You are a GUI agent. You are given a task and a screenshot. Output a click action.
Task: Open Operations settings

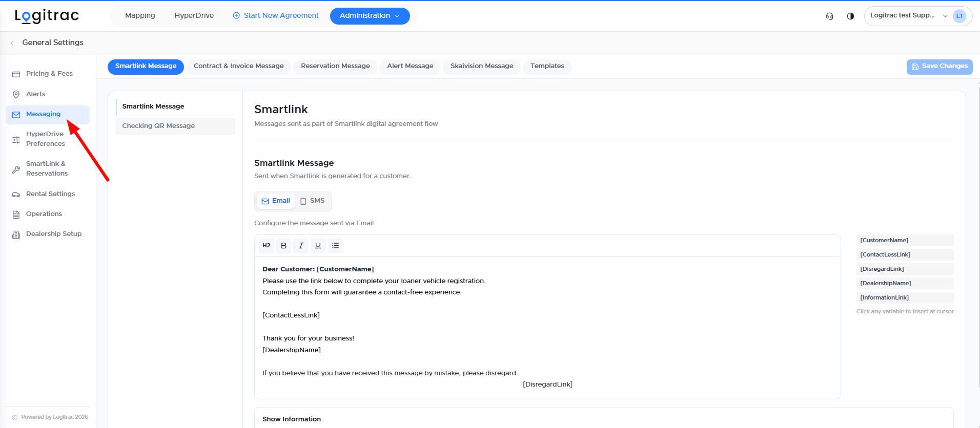pyautogui.click(x=48, y=214)
